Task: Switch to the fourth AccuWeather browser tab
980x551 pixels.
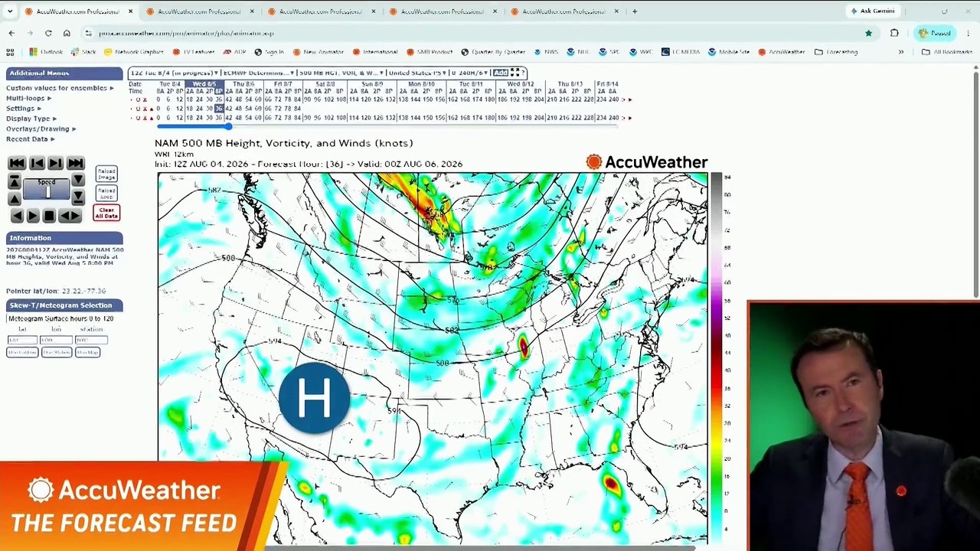Action: [442, 11]
